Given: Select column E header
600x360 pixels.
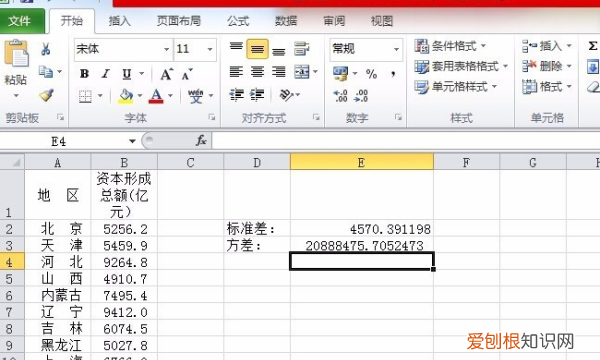Looking at the screenshot, I should pos(362,162).
